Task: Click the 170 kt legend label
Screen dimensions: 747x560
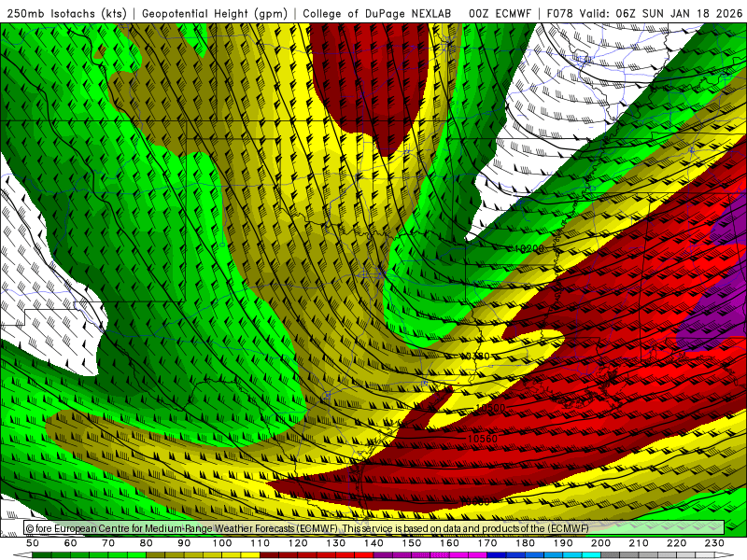Action: pyautogui.click(x=487, y=543)
